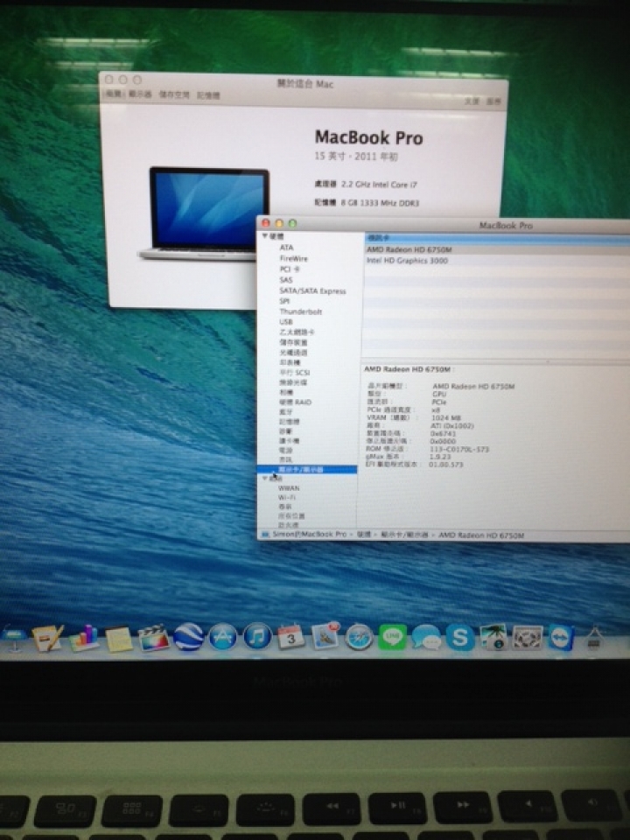Select SAS in the hardware sidebar
This screenshot has width=630, height=840.
coord(285,280)
